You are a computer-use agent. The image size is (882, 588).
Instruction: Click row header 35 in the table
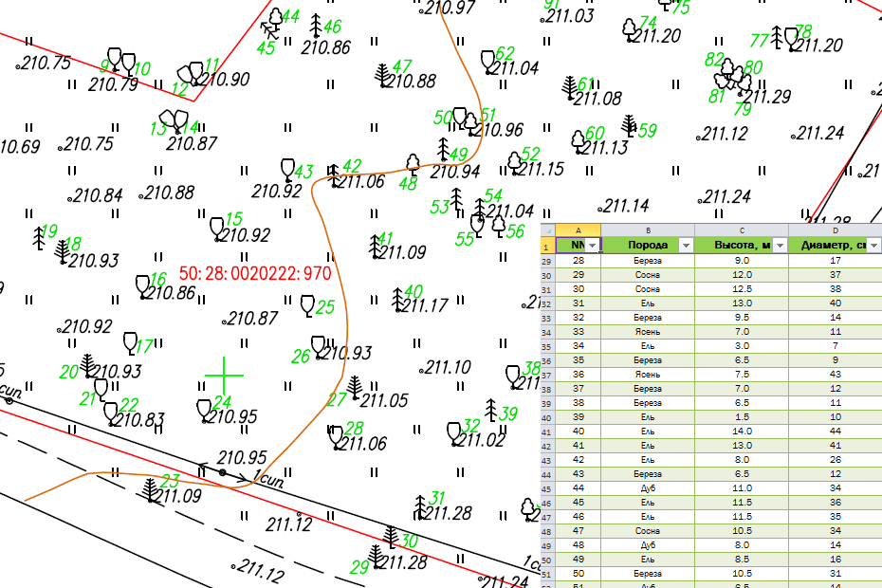547,360
